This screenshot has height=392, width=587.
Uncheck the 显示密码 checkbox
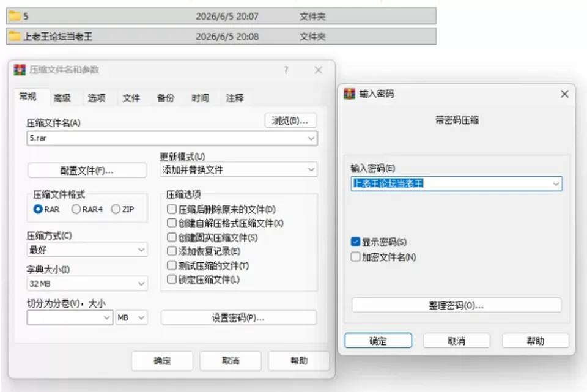(x=356, y=242)
